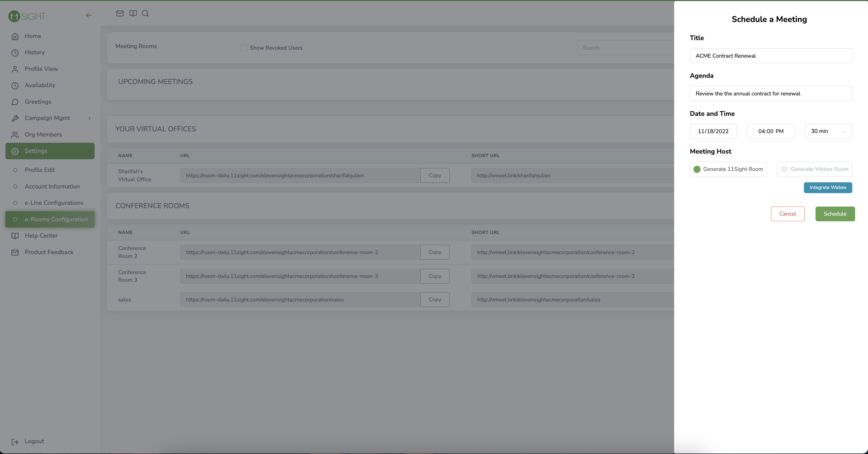
Task: Click the Home house icon
Action: click(15, 36)
